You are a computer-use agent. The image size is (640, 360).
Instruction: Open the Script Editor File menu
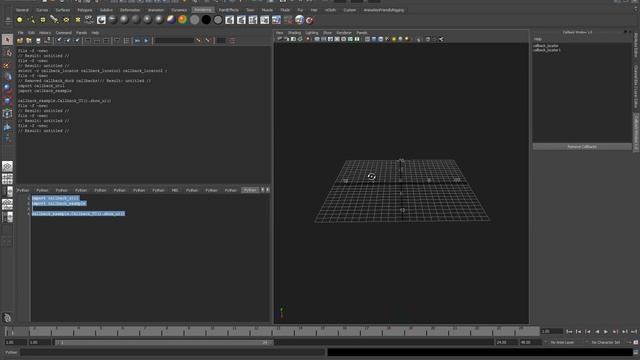pos(20,33)
